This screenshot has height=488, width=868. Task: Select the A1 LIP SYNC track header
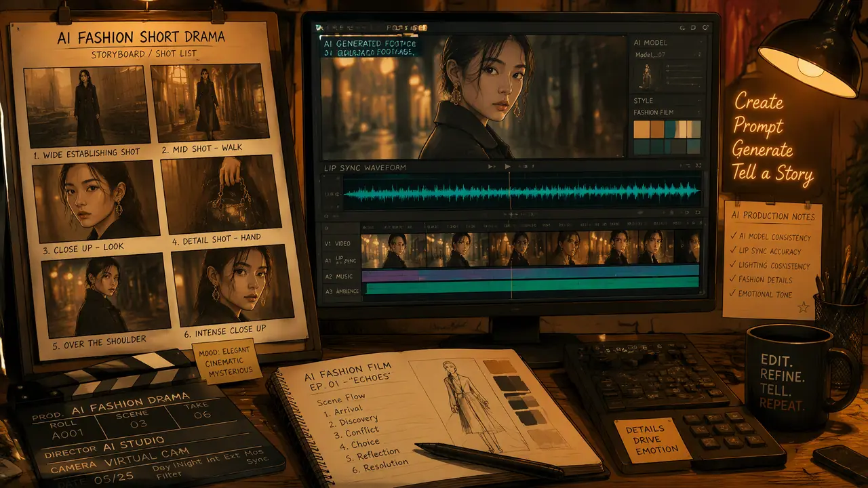[340, 260]
